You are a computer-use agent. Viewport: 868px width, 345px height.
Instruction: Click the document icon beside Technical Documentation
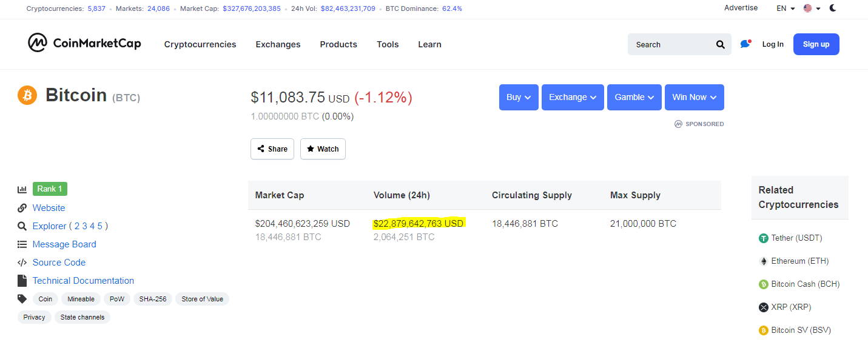tap(22, 281)
